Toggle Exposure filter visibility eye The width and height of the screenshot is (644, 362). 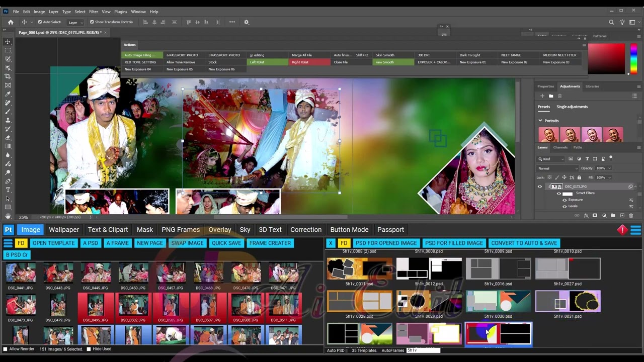(565, 200)
